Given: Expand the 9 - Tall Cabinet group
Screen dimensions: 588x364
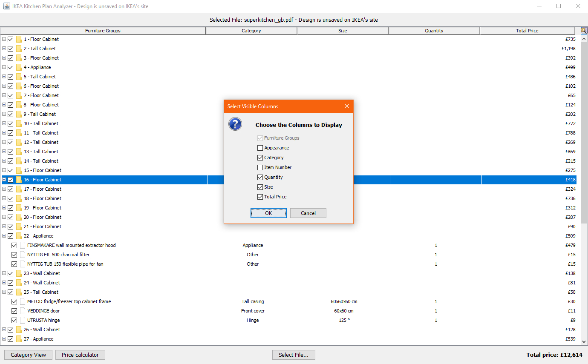Looking at the screenshot, I should point(4,114).
